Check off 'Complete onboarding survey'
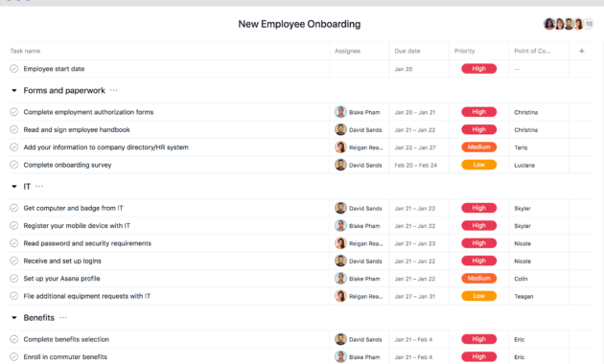The image size is (604, 364). (13, 165)
